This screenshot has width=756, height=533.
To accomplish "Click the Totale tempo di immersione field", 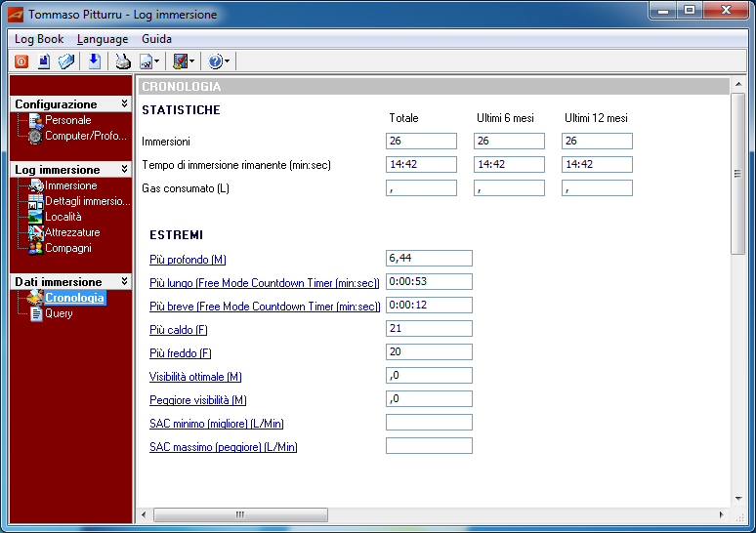I will point(421,164).
